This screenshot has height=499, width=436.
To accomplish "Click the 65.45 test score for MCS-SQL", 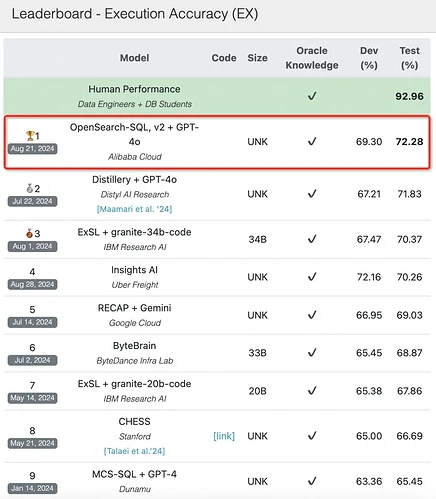I will pos(410,481).
